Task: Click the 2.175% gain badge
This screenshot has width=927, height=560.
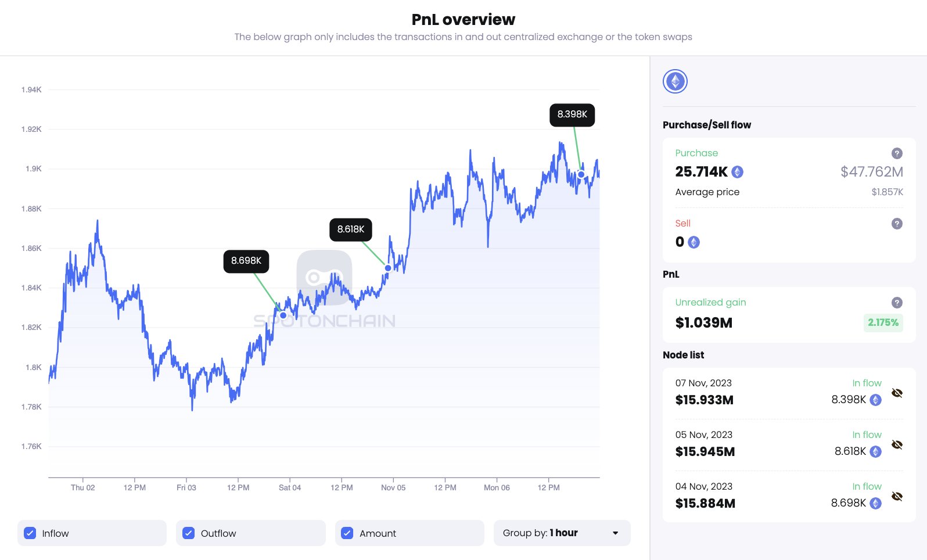Action: [x=883, y=322]
